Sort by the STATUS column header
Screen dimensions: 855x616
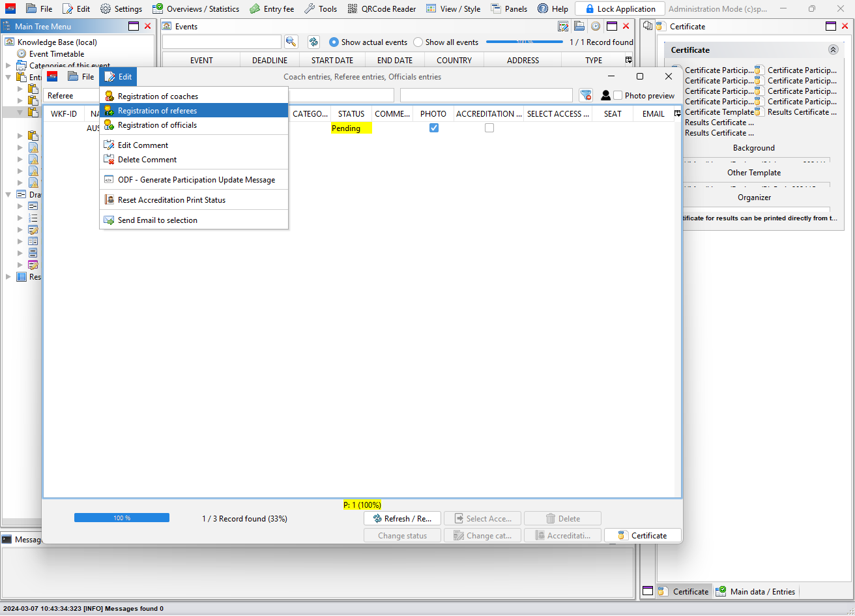pyautogui.click(x=351, y=113)
